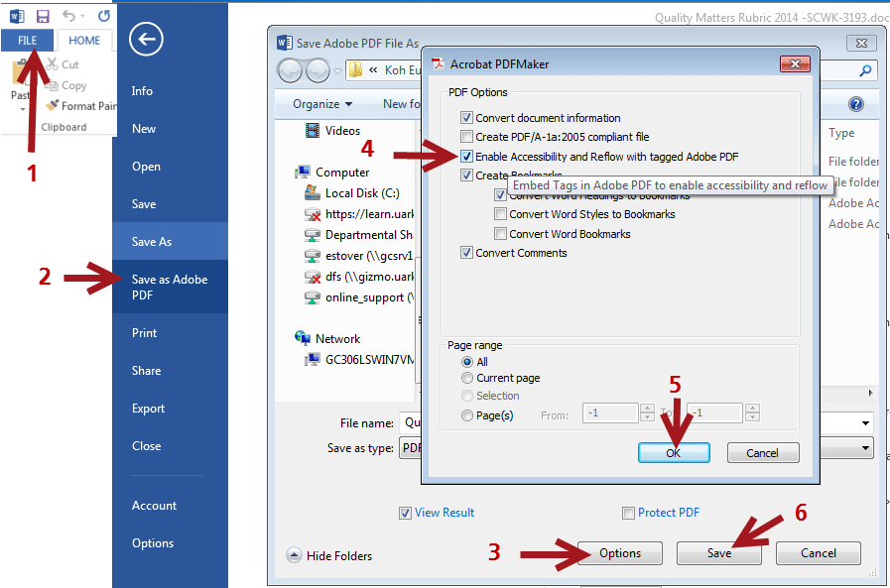
Task: Click the Word save icon in quick access toolbar
Action: [x=43, y=16]
